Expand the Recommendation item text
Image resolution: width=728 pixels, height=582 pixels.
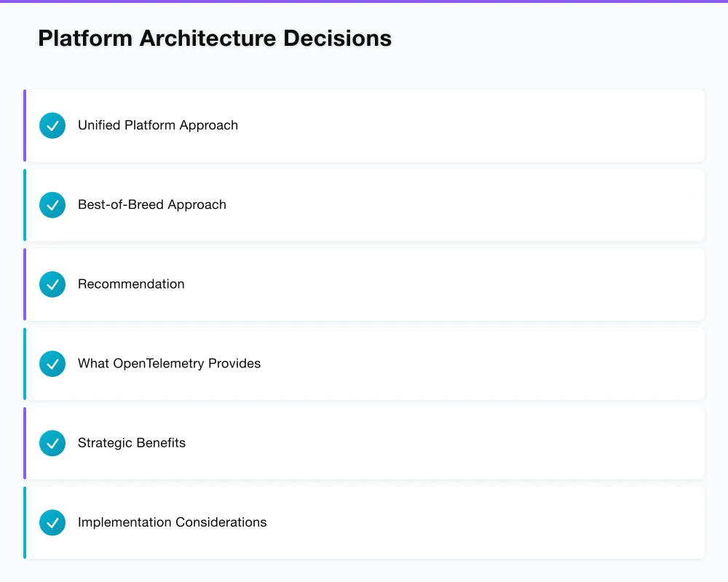(x=131, y=284)
